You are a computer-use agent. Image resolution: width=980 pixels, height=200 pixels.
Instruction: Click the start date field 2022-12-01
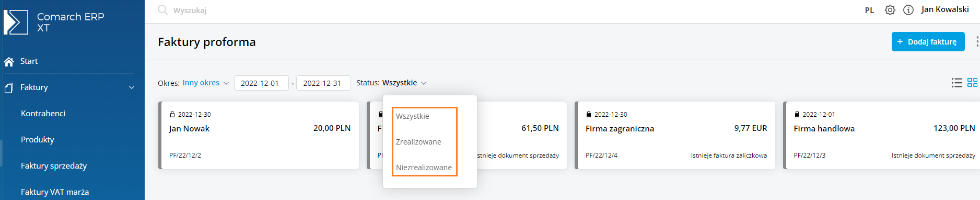pos(261,83)
